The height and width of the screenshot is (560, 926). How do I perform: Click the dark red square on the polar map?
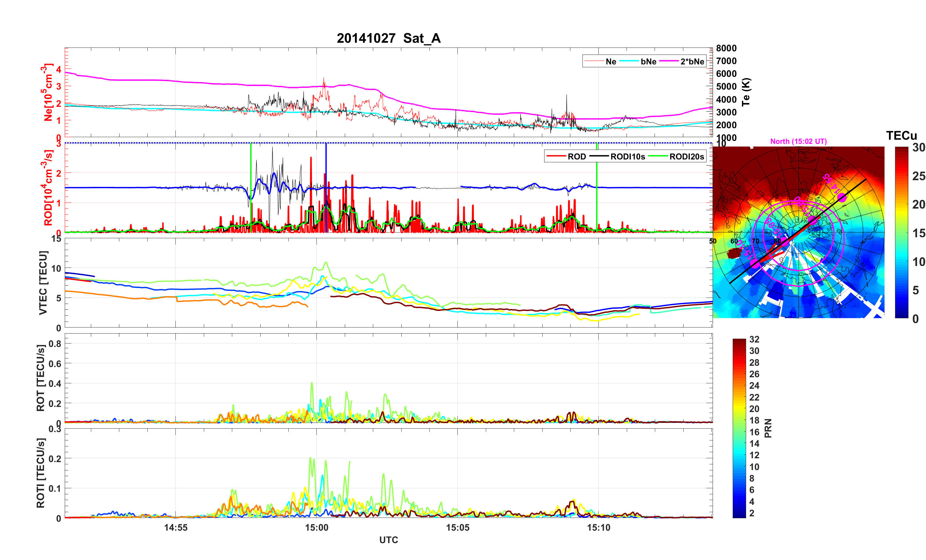click(734, 253)
